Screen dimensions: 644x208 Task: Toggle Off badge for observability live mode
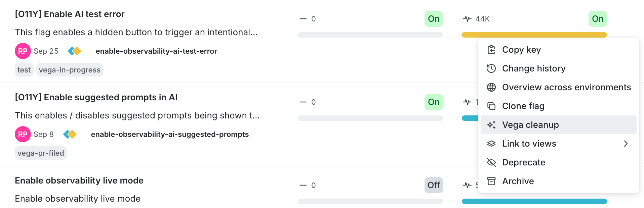pos(434,185)
